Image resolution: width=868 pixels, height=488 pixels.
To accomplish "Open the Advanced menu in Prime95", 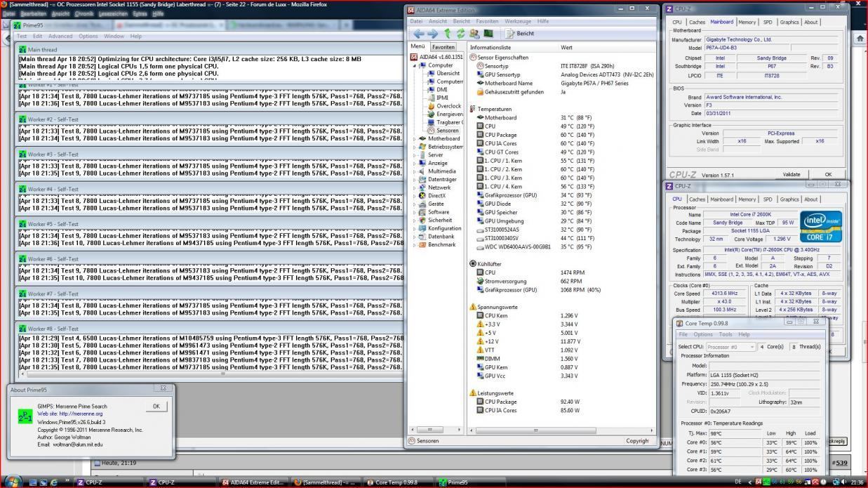I will (x=60, y=36).
